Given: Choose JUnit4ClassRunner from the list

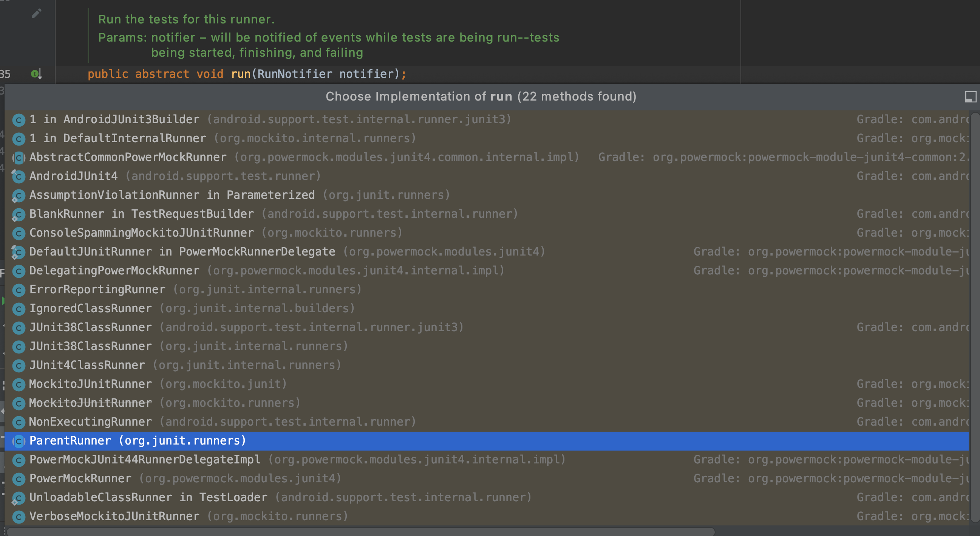Looking at the screenshot, I should (87, 365).
